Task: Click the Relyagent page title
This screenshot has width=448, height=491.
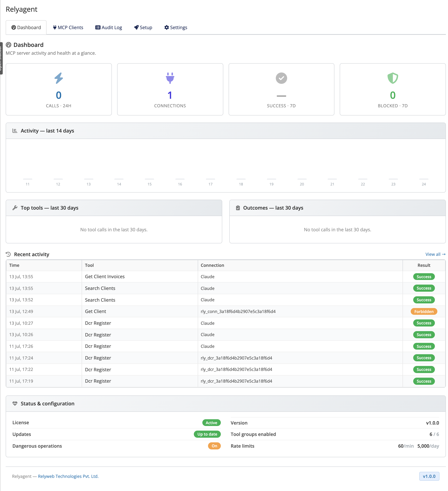Action: coord(21,9)
